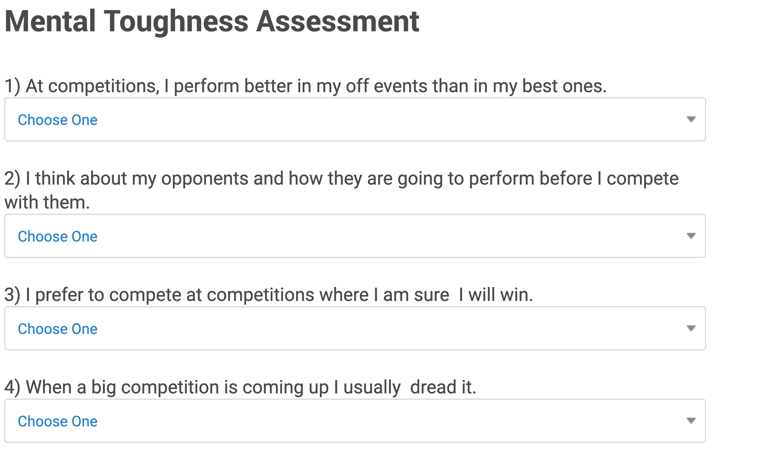Click the word 'Assessment' in the title

(338, 22)
